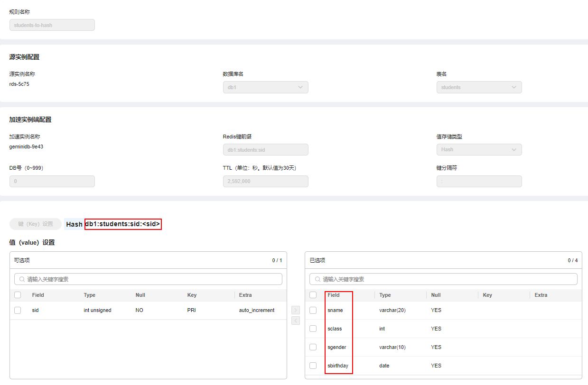Image resolution: width=588 pixels, height=385 pixels.
Task: Click the Redis键前缀 input field
Action: tap(265, 149)
